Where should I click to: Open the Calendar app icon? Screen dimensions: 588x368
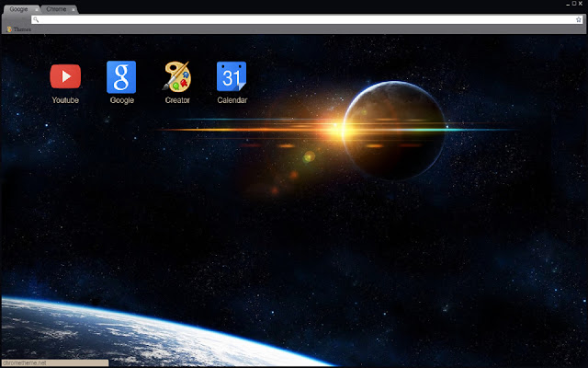pyautogui.click(x=232, y=76)
